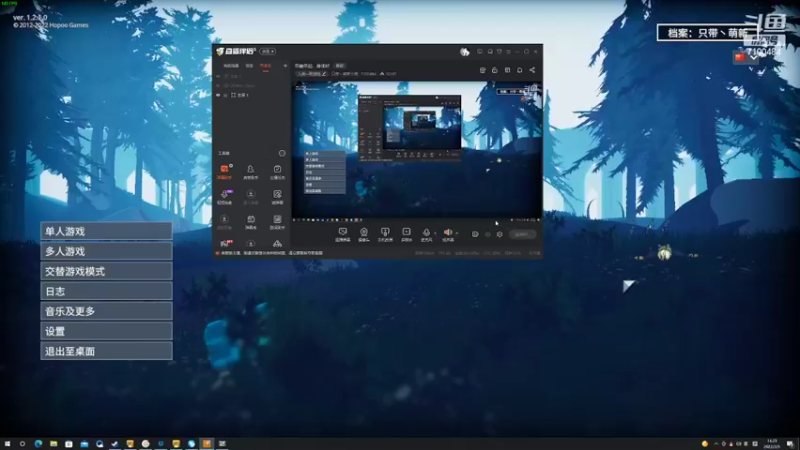This screenshot has width=800, height=450.
Task: Open the orange highlighted toolbox tool
Action: click(x=224, y=171)
